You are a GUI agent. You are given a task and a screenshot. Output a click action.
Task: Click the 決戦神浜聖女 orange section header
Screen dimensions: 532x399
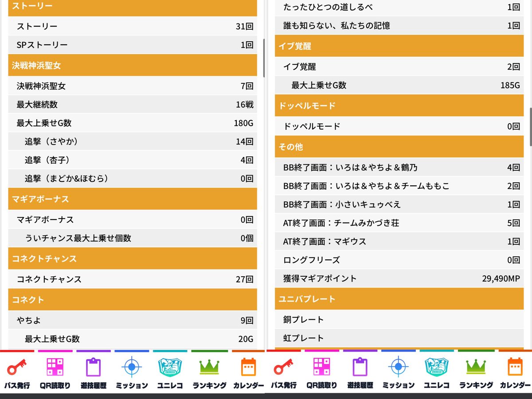point(133,65)
